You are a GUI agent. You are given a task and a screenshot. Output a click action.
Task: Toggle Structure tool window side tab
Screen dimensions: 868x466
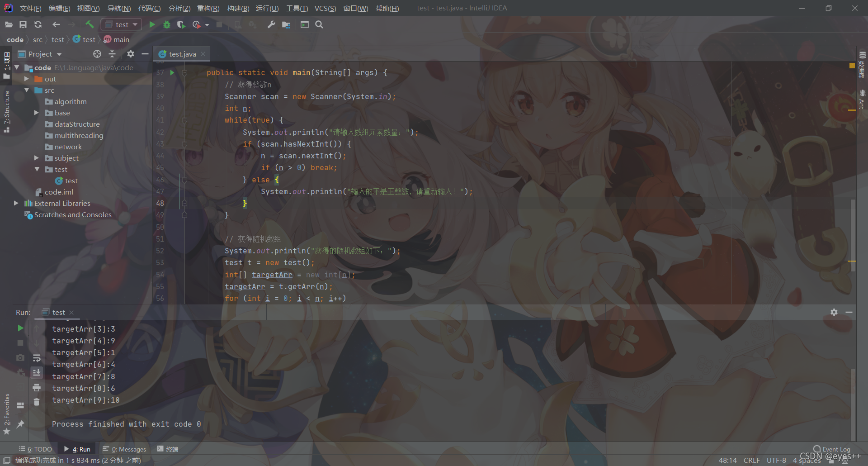7,111
